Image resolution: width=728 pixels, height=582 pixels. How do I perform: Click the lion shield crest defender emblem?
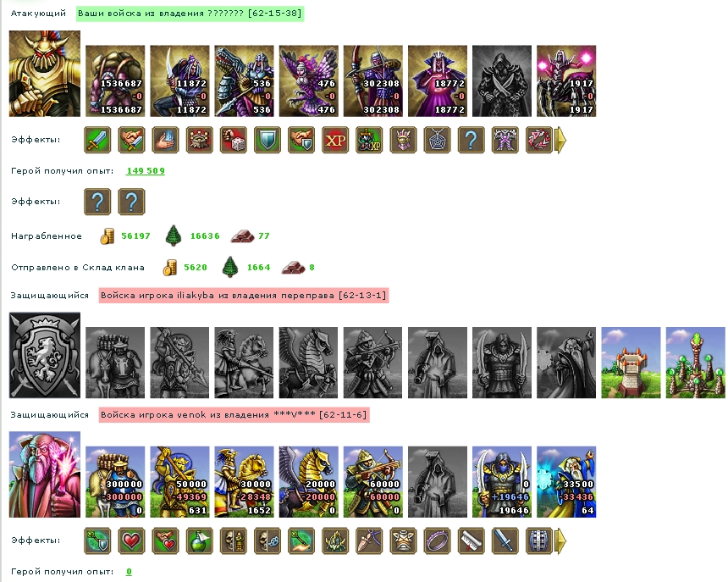(45, 355)
